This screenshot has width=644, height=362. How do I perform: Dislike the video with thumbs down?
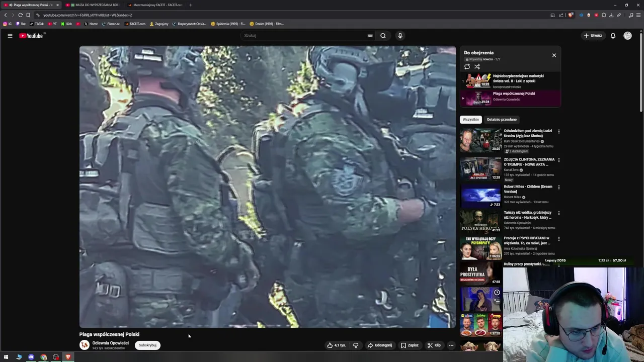pos(356,345)
